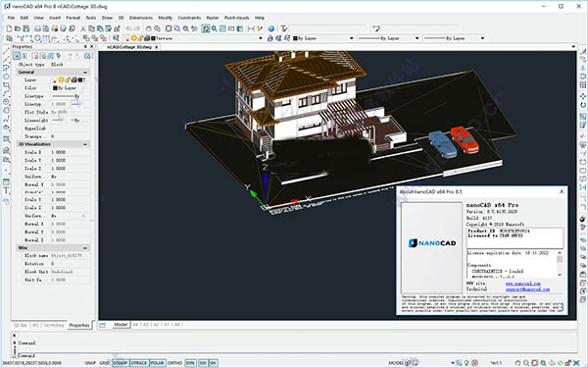The image size is (588, 368).
Task: Click the status bar light bulb icon
Action: click(x=466, y=363)
